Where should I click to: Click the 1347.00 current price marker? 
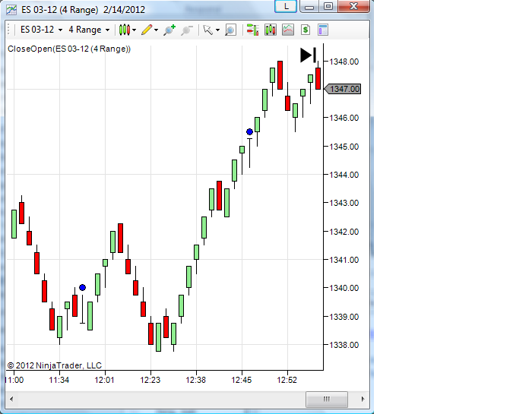(343, 89)
